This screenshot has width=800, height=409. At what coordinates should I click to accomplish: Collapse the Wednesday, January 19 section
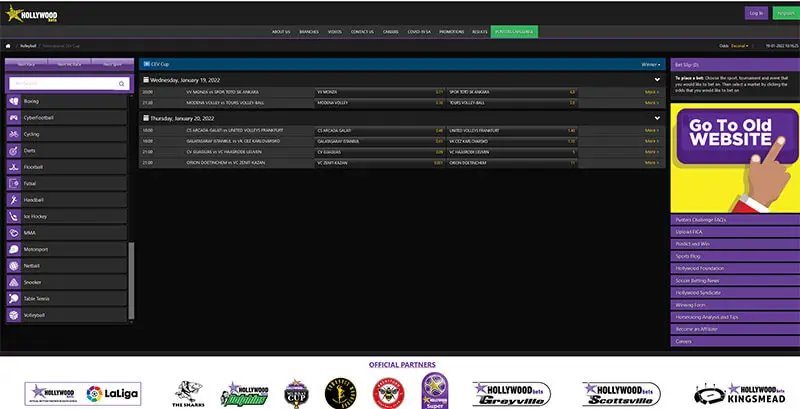(657, 80)
